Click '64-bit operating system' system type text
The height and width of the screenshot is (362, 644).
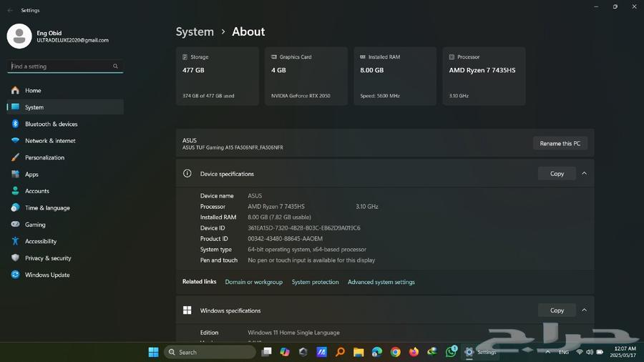[x=307, y=249]
